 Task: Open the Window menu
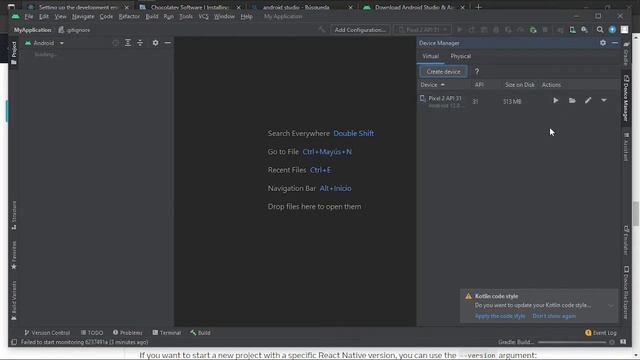[x=224, y=17]
